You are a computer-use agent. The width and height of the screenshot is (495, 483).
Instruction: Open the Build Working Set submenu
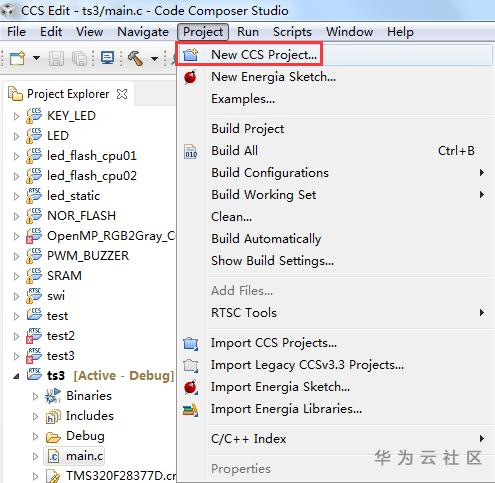point(335,195)
